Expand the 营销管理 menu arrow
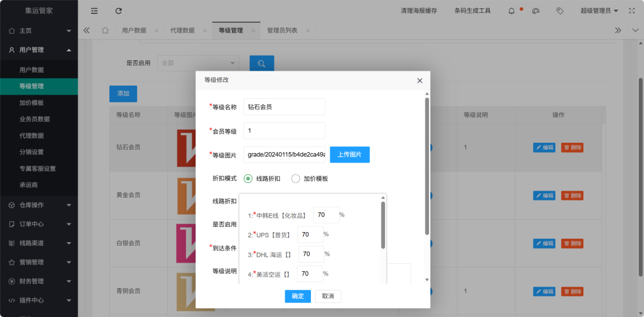The width and height of the screenshot is (644, 317). point(69,263)
